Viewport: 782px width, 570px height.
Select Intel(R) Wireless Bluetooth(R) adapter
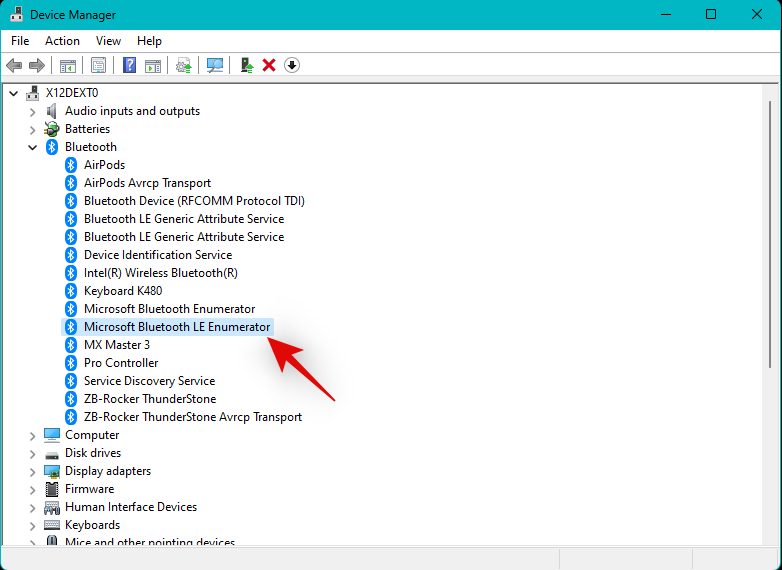[161, 273]
